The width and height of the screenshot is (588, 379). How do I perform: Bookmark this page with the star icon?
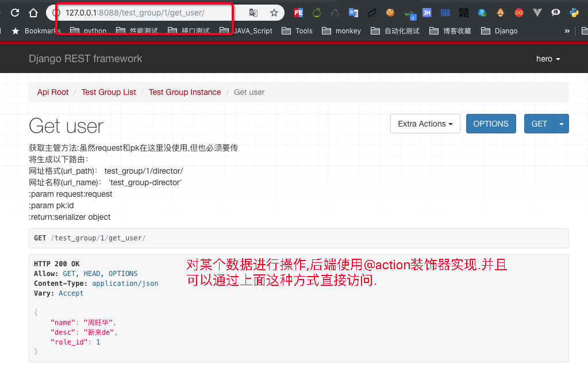click(x=274, y=13)
